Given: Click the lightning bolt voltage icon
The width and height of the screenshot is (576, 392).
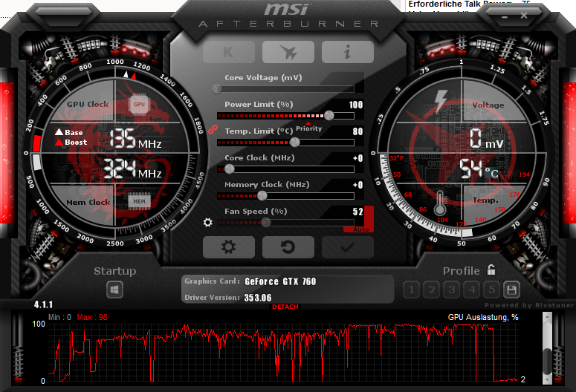Looking at the screenshot, I should pyautogui.click(x=441, y=100).
